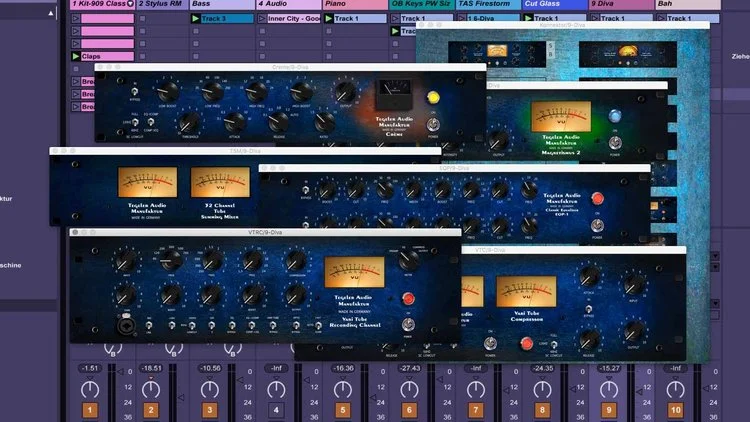
Task: Click the yellow lamp on Creme
Action: point(433,98)
